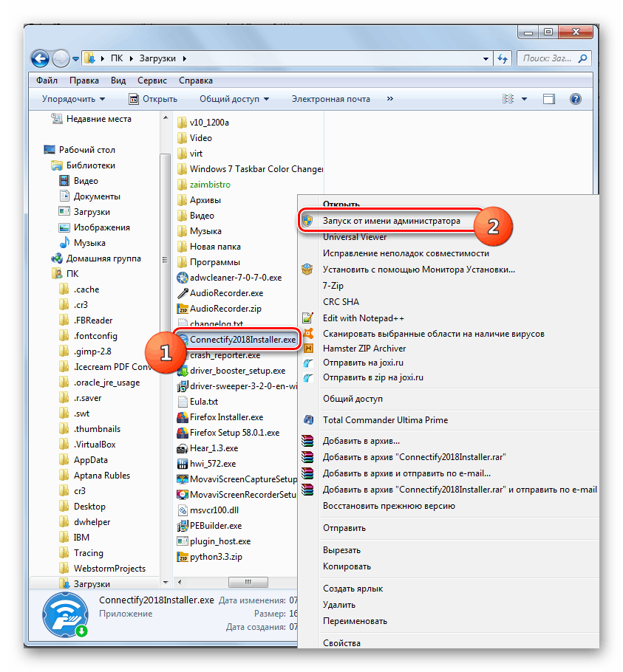Open the Файл menu
Screen dimensions: 623x672
47,80
